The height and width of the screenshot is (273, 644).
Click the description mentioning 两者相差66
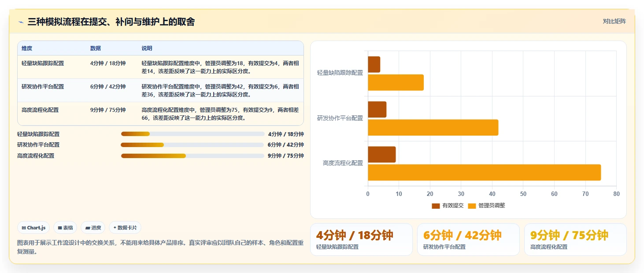click(220, 114)
